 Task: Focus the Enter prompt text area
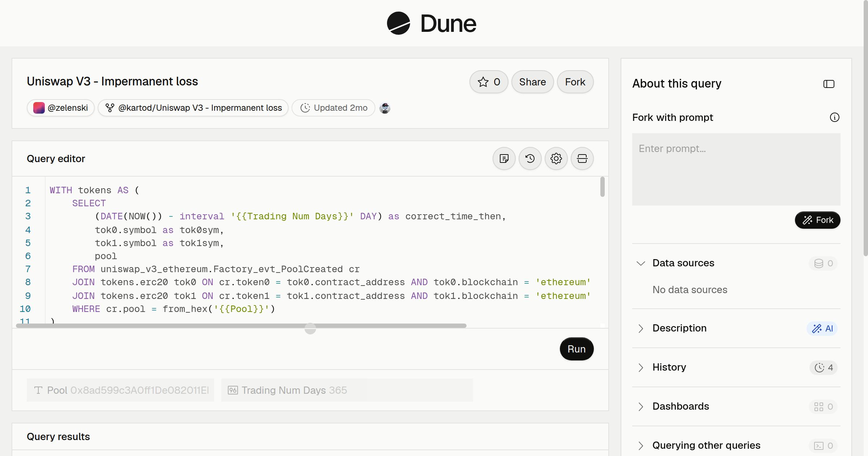point(736,169)
